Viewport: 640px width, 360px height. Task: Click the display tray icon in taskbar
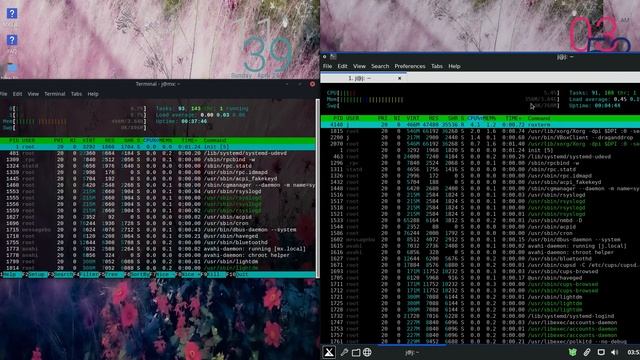click(x=601, y=352)
